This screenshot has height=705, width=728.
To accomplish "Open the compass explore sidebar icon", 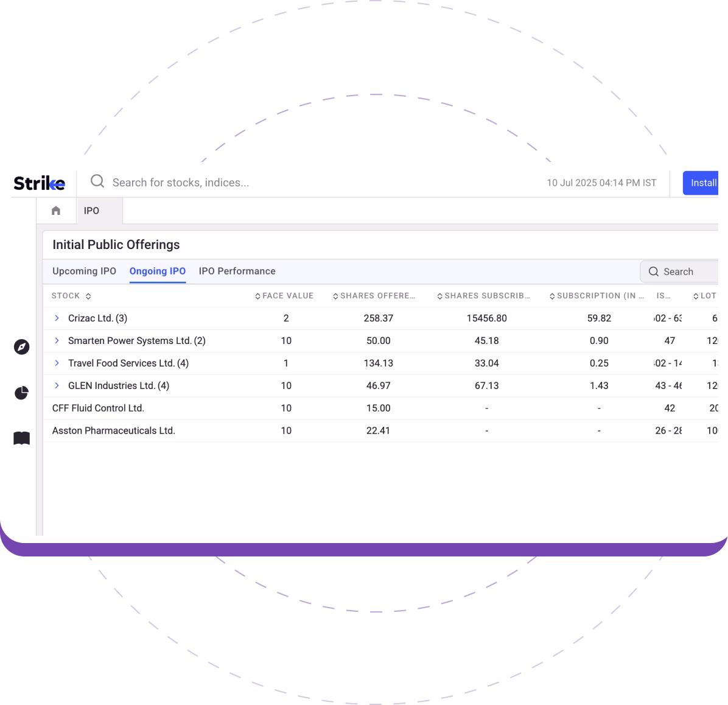I will [21, 347].
